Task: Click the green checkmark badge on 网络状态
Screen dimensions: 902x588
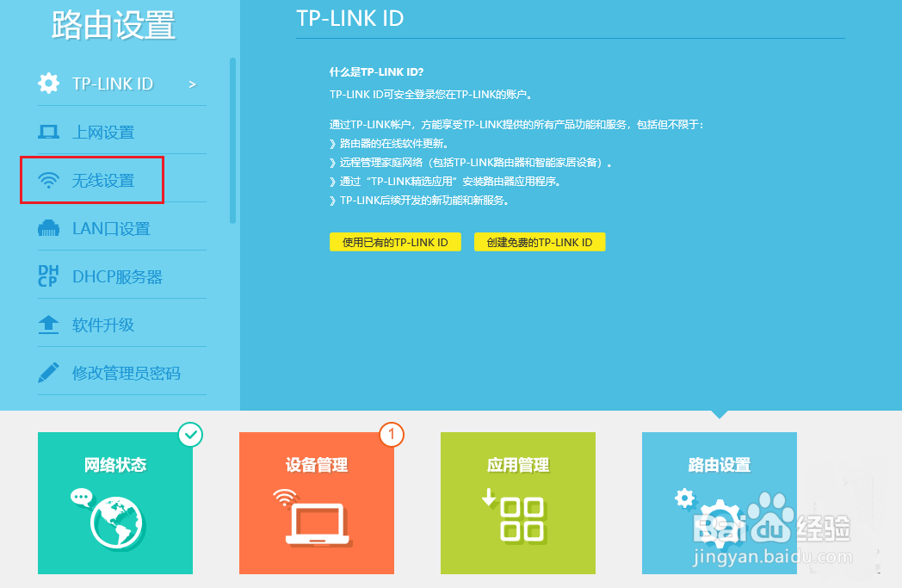Action: coord(190,435)
